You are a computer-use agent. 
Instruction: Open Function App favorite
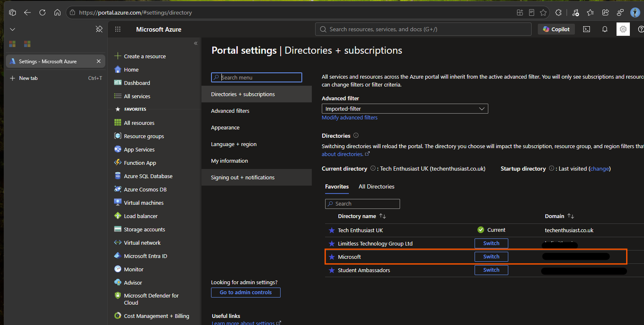[x=135, y=163]
